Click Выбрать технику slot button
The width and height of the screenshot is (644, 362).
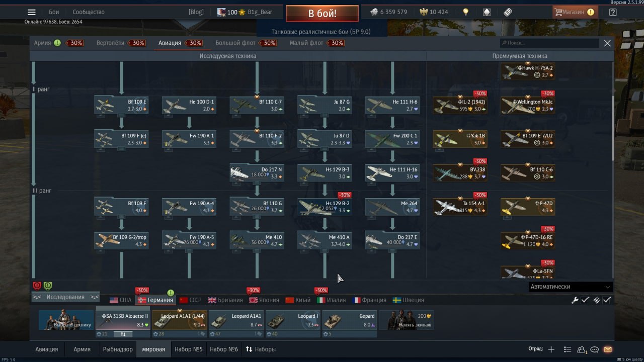[66, 320]
